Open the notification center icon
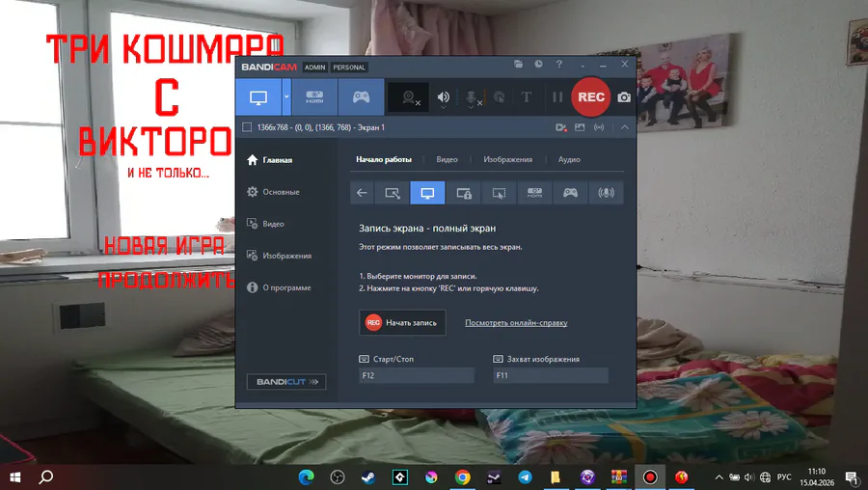This screenshot has height=490, width=868. pyautogui.click(x=853, y=477)
